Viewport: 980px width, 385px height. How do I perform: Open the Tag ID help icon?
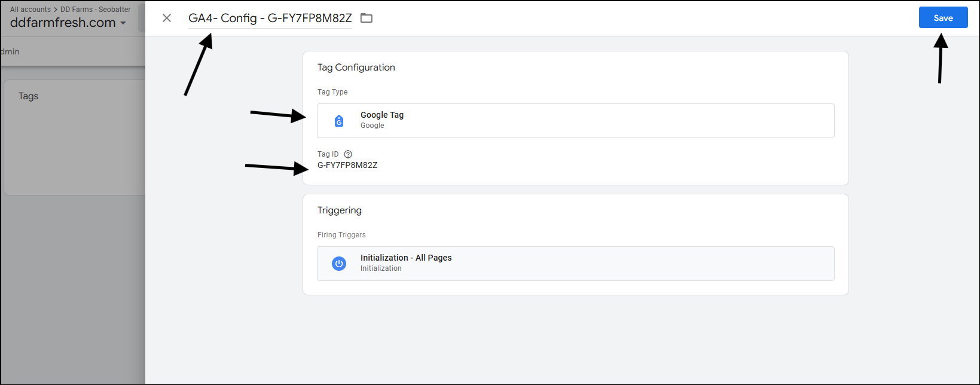pos(348,154)
